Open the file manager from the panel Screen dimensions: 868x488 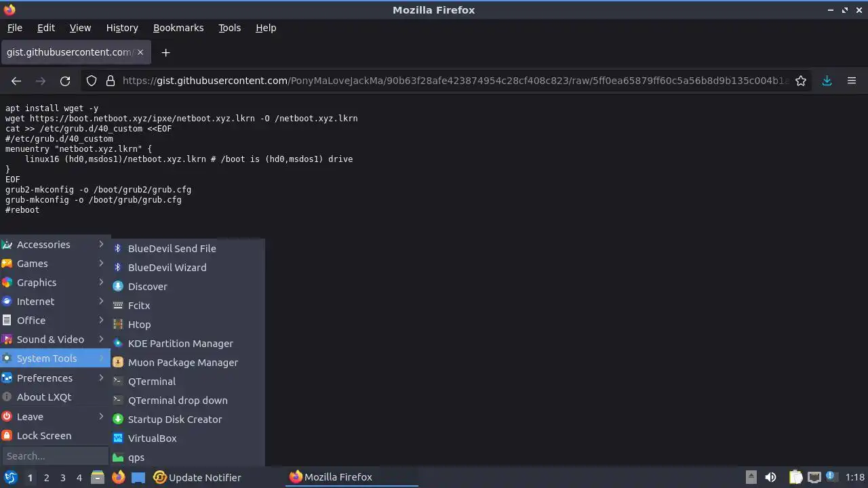[98, 477]
